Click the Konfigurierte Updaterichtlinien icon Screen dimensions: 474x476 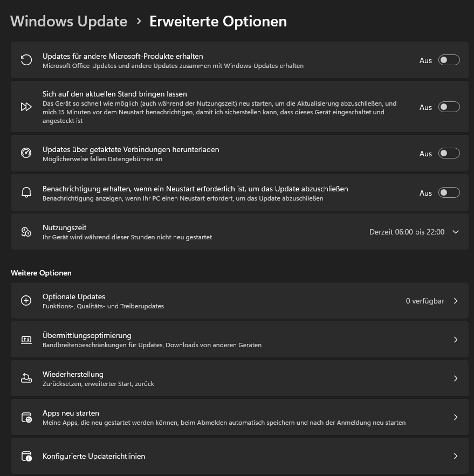coord(26,456)
